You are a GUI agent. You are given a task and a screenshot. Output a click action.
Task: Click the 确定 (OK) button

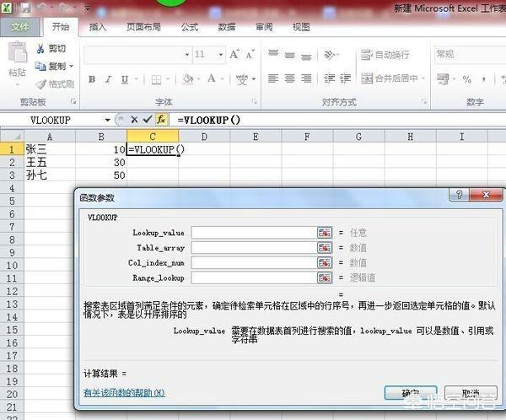pos(410,393)
